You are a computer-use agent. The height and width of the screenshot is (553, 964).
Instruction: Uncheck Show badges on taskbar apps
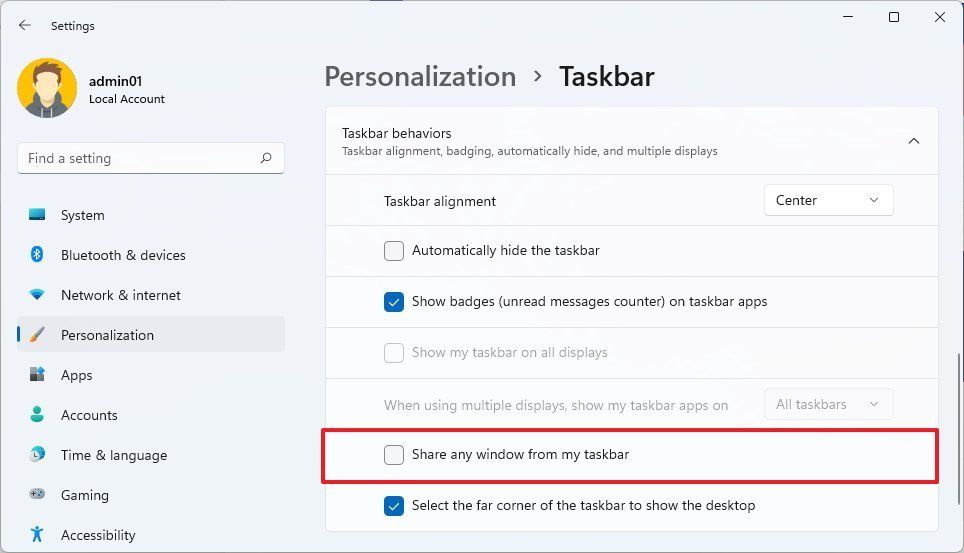click(x=394, y=301)
